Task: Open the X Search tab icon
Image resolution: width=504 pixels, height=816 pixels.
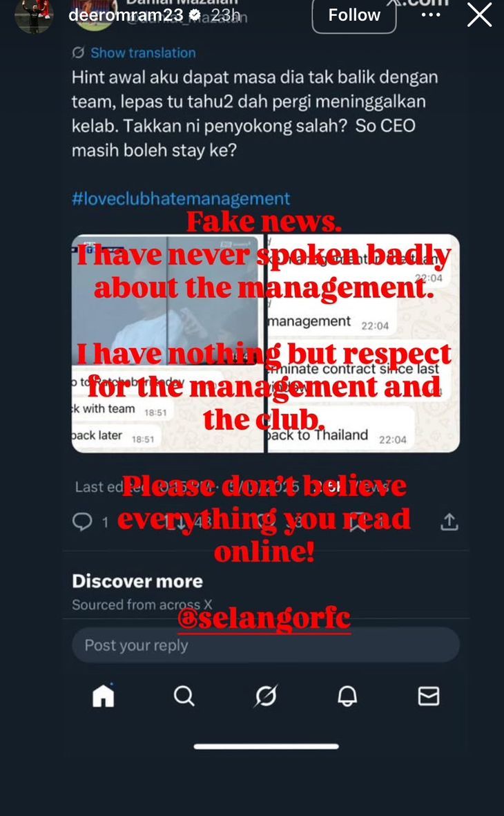Action: pyautogui.click(x=184, y=696)
